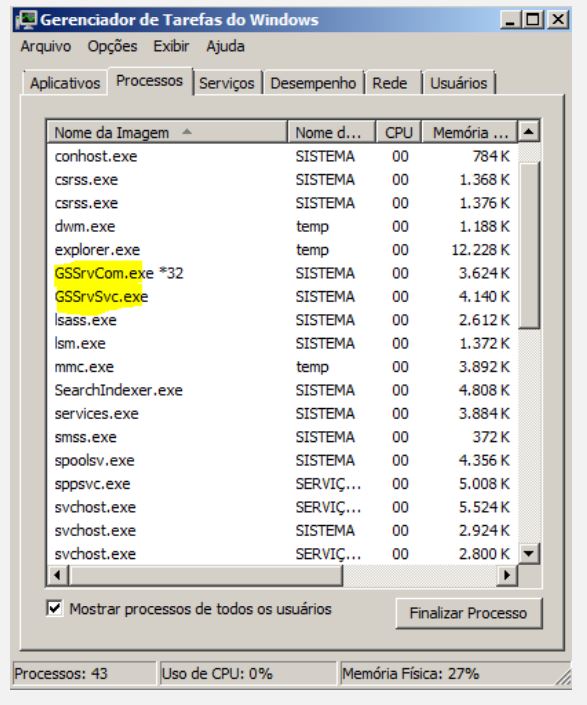Image resolution: width=587 pixels, height=705 pixels.
Task: Click the vertical scrollbar down arrow
Action: coord(529,553)
